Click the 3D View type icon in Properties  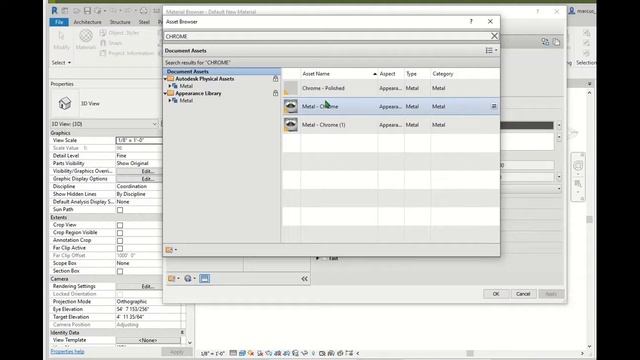[x=65, y=103]
